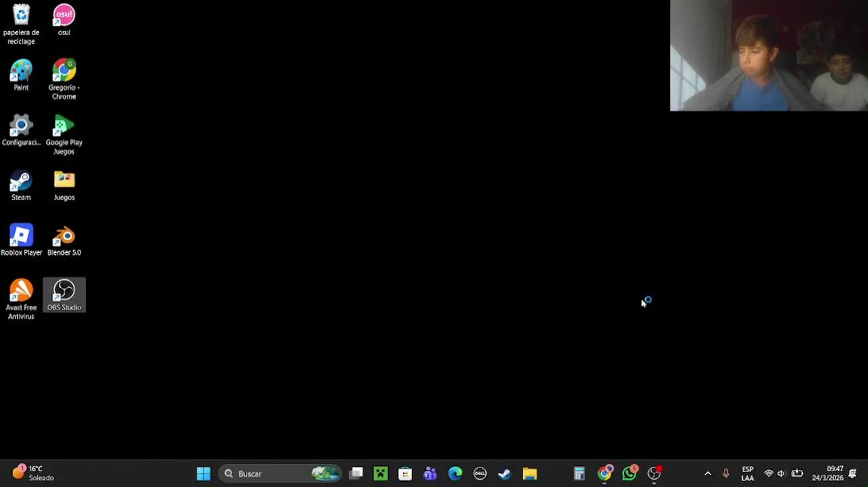868x487 pixels.
Task: Launch Minecraft from the taskbar
Action: (x=381, y=473)
